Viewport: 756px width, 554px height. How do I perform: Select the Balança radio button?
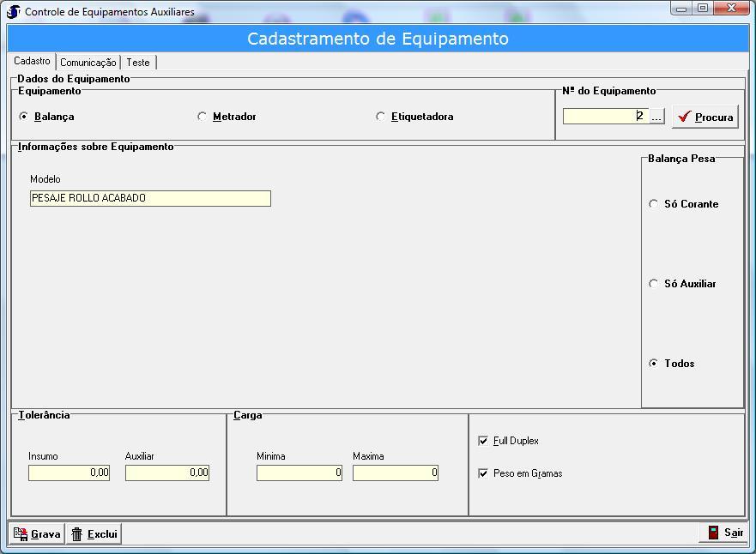(24, 117)
